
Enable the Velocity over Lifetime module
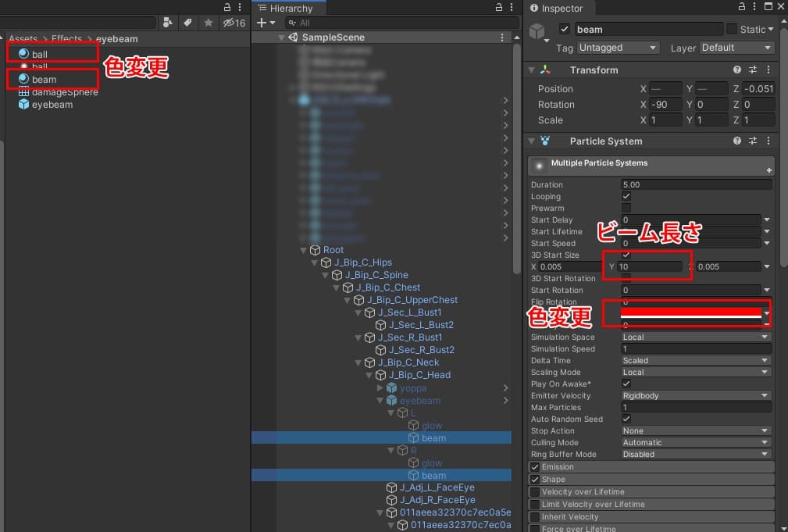point(535,492)
